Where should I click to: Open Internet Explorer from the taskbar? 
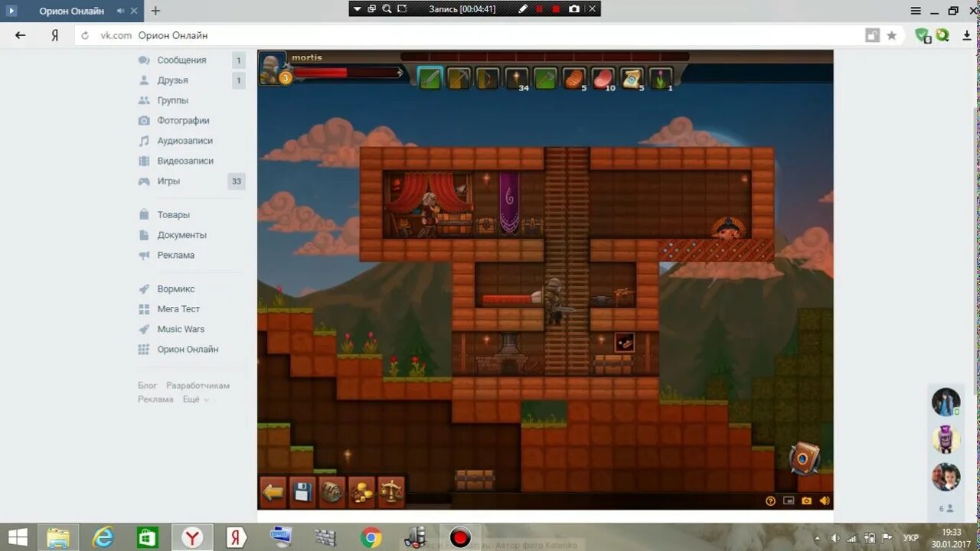[x=103, y=537]
